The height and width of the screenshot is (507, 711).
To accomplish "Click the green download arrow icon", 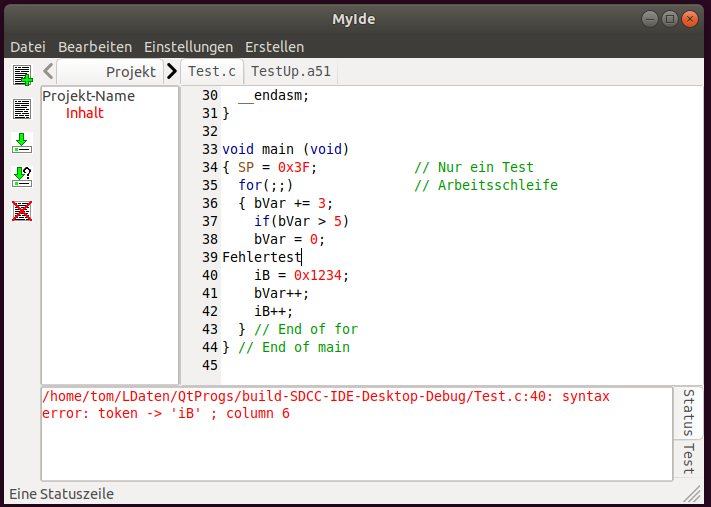I will tap(22, 143).
